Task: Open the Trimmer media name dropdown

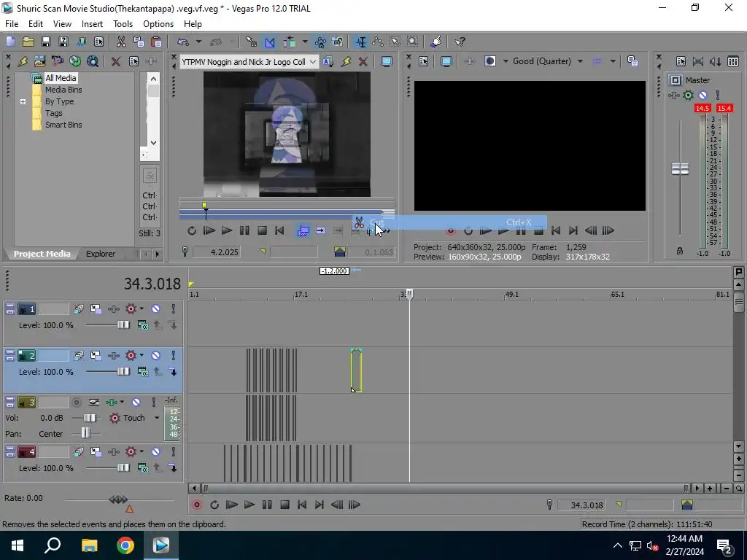Action: pyautogui.click(x=312, y=61)
